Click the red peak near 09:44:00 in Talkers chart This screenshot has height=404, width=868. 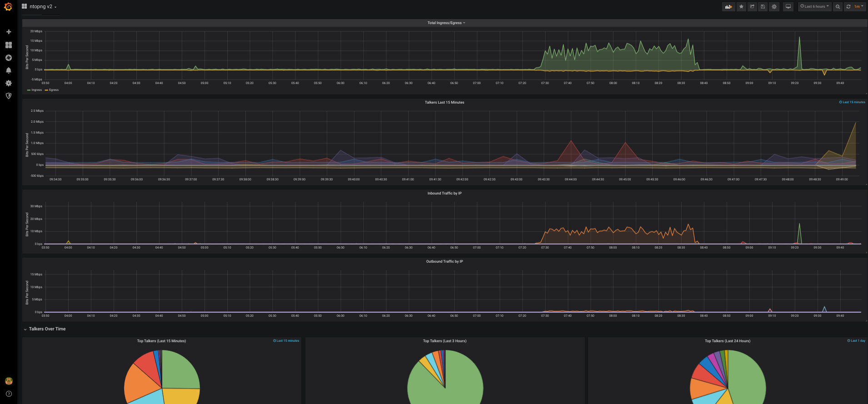tap(570, 142)
